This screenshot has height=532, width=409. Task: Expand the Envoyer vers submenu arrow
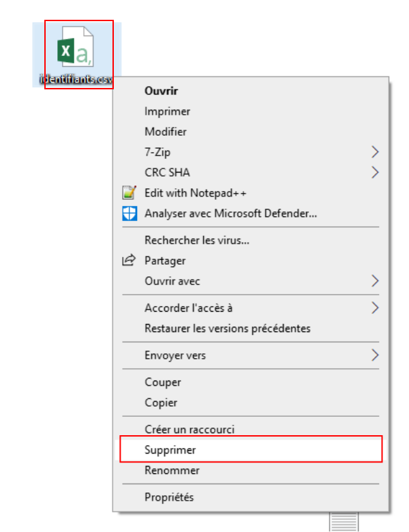tap(375, 355)
